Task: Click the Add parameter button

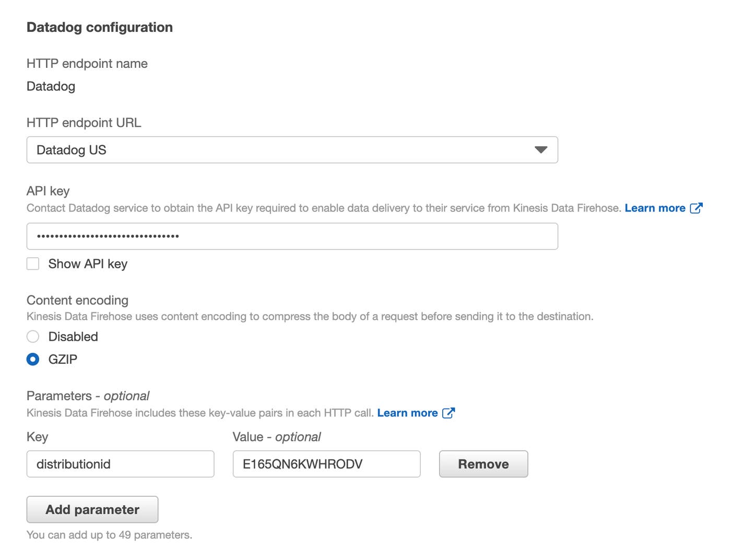Action: (92, 509)
